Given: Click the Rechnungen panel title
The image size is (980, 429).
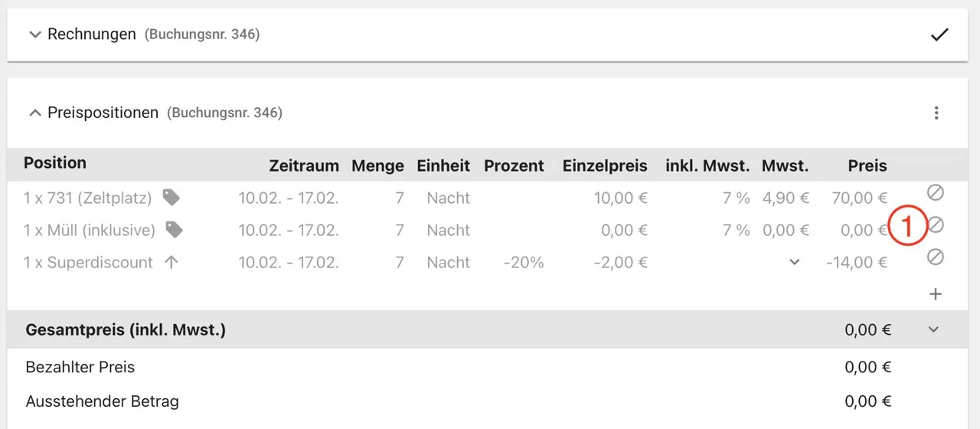Looking at the screenshot, I should tap(92, 34).
